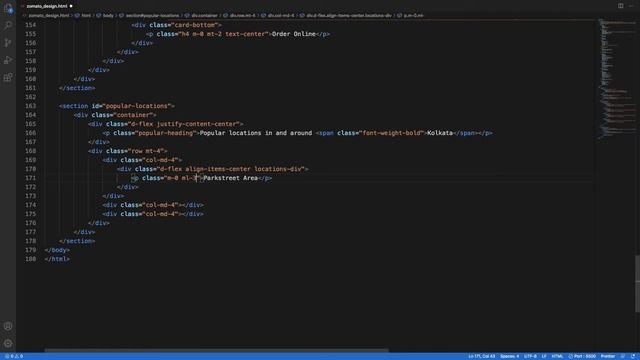Open the div.col-md-4 breadcrumb item
The height and width of the screenshot is (360, 640).
tap(280, 16)
